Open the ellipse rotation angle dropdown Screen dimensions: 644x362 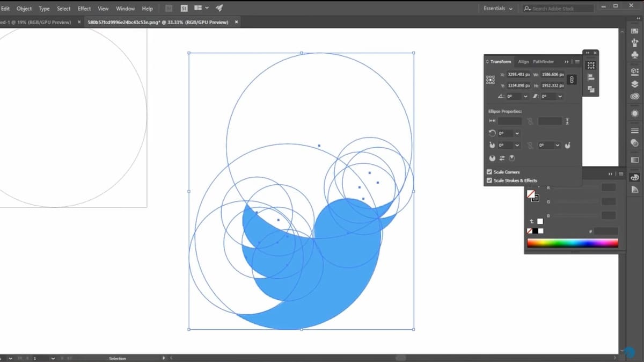(517, 133)
